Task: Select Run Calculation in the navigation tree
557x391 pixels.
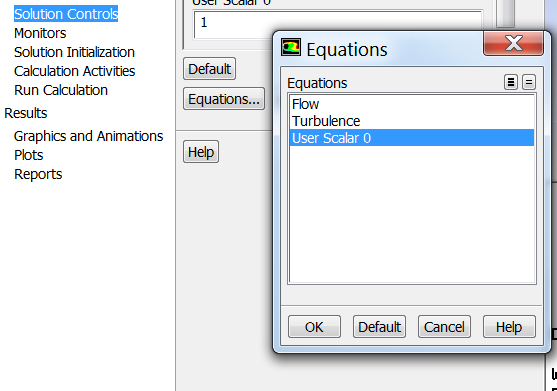Action: coord(61,90)
